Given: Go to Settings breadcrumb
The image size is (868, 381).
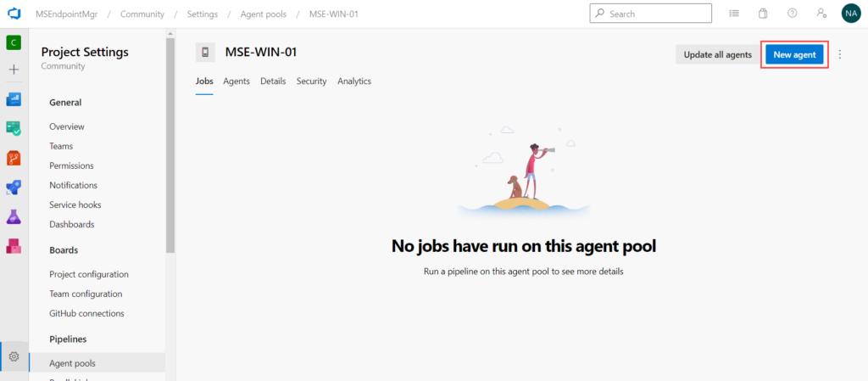Looking at the screenshot, I should (x=202, y=14).
